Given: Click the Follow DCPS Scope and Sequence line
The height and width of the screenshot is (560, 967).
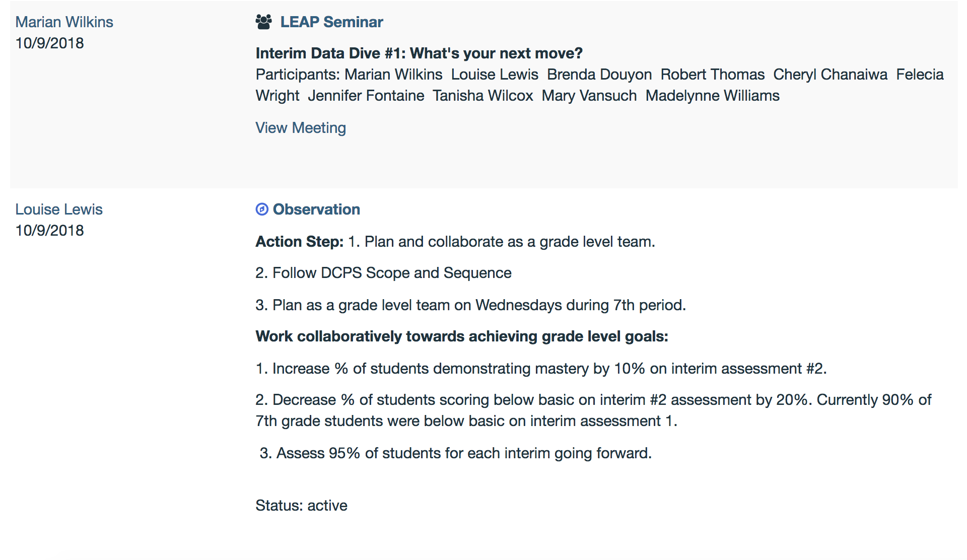Looking at the screenshot, I should click(x=383, y=273).
